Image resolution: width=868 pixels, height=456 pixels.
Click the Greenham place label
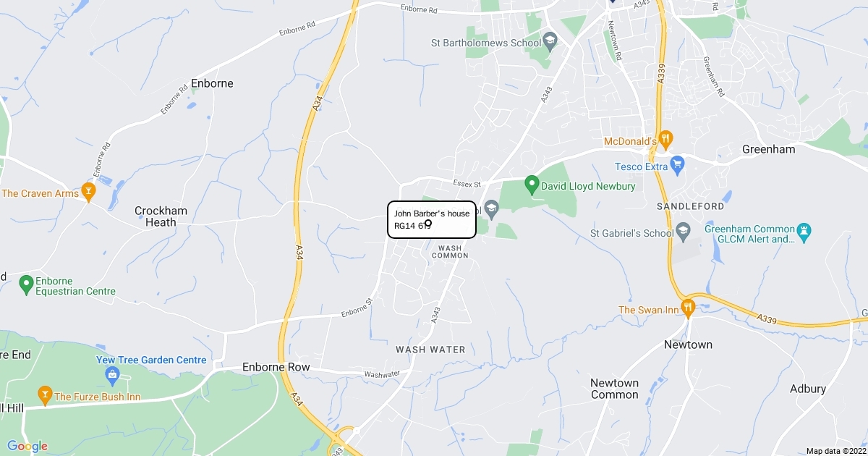tap(768, 149)
